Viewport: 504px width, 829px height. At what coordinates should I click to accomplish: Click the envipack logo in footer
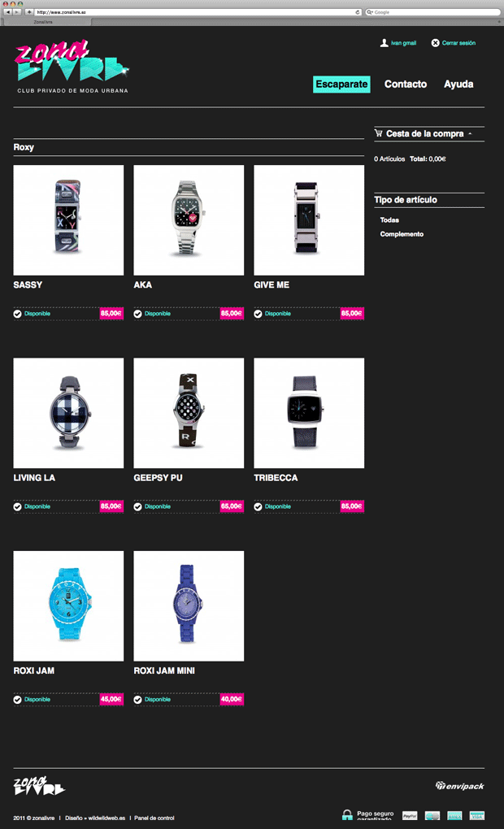click(459, 786)
